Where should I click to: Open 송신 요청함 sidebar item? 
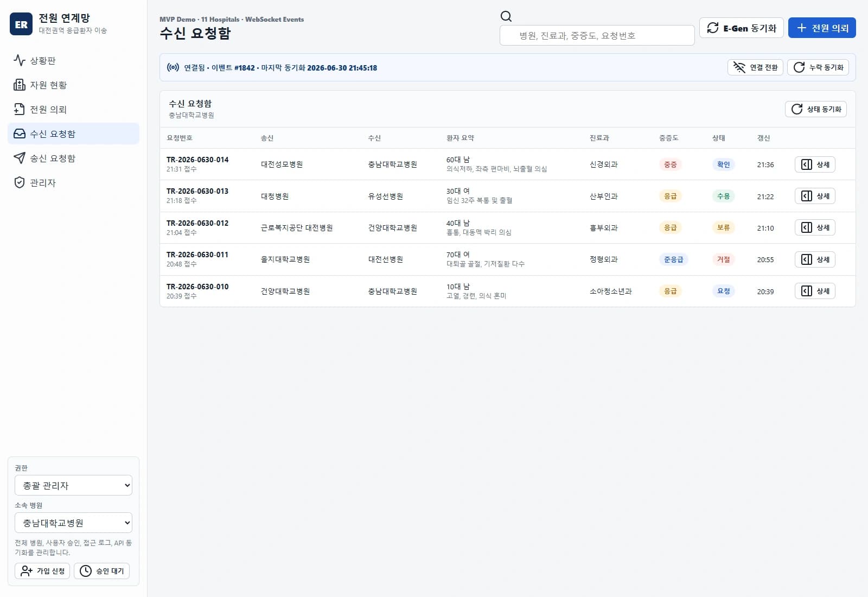(x=73, y=158)
